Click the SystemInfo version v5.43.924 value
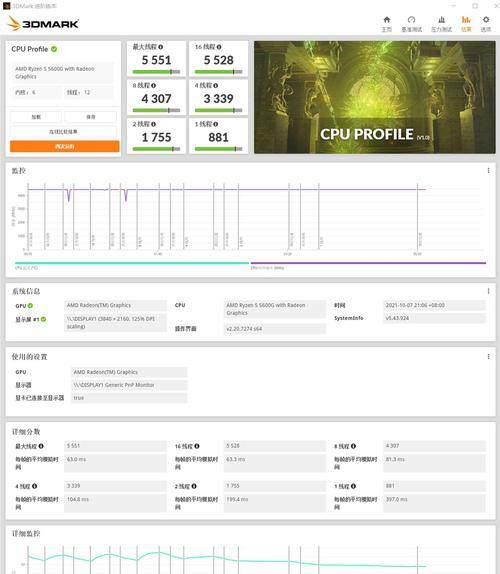This screenshot has height=574, width=500. [434, 318]
